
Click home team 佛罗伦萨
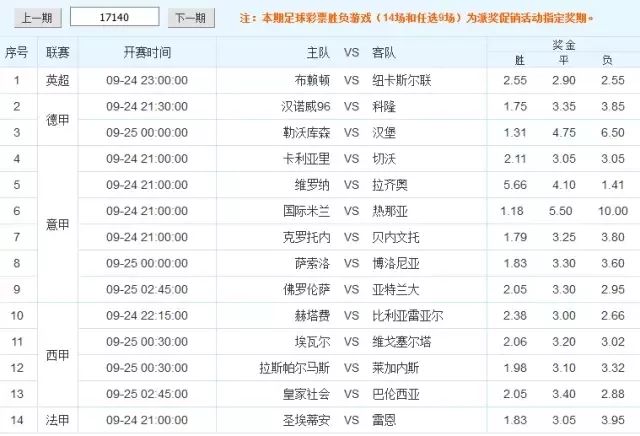[307, 289]
